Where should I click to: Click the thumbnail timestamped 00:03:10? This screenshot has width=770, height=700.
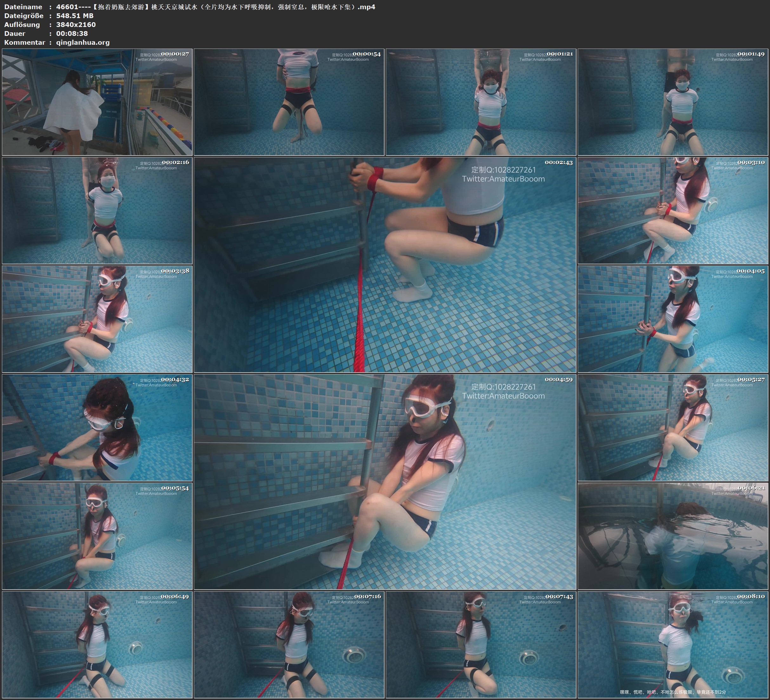coord(673,210)
